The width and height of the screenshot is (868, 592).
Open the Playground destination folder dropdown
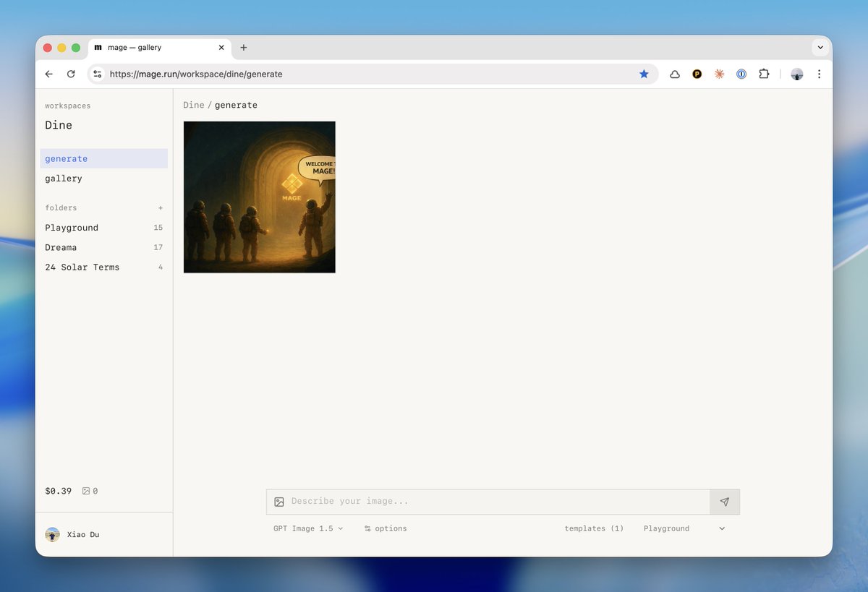pos(684,528)
